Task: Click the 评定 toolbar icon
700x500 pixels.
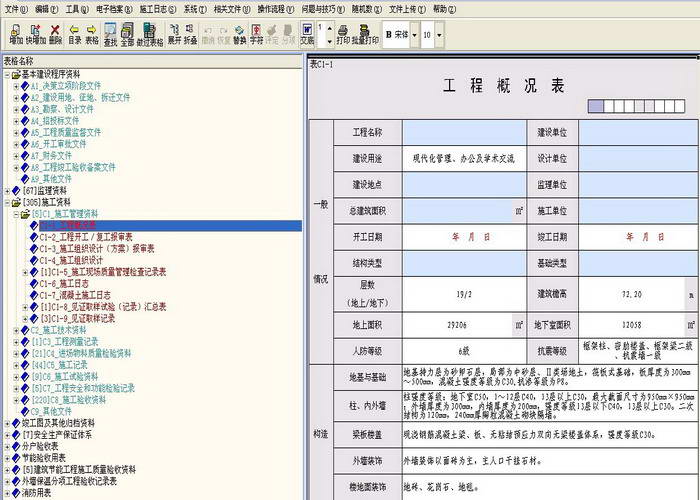Action: 272,34
